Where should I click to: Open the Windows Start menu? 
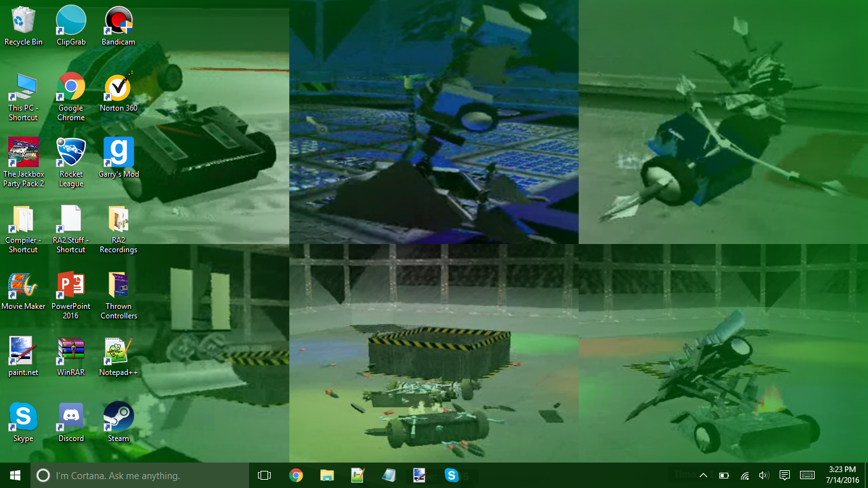pos(15,475)
